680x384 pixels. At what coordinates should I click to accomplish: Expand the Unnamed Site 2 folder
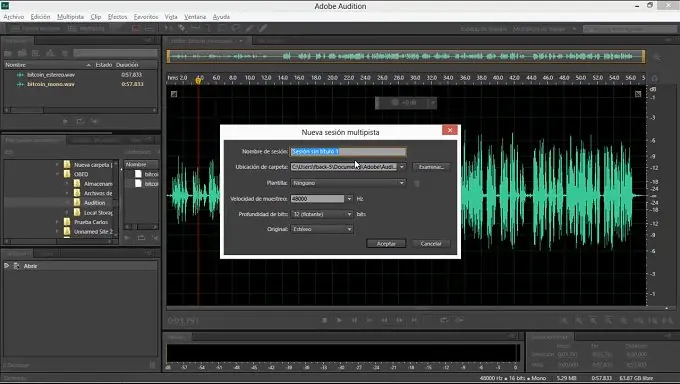click(x=57, y=231)
